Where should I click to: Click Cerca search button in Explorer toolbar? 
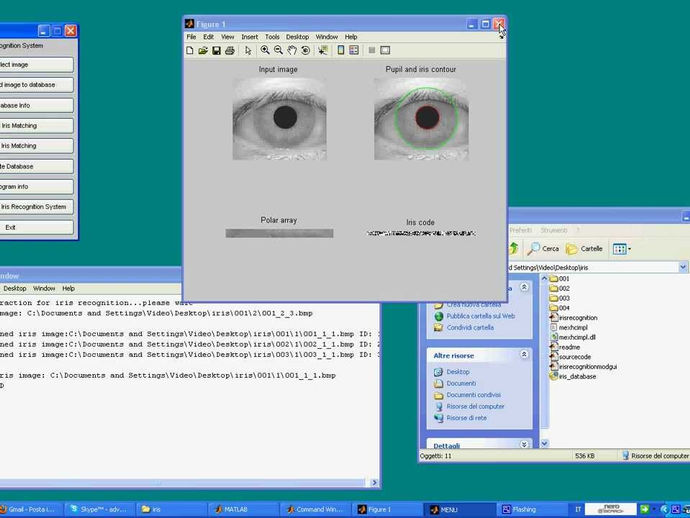tap(543, 249)
